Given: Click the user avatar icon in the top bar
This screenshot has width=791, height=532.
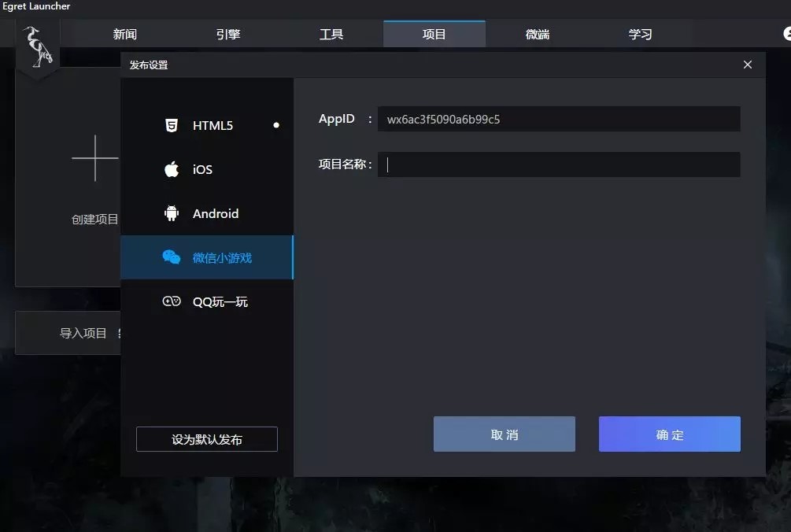Looking at the screenshot, I should (x=787, y=34).
